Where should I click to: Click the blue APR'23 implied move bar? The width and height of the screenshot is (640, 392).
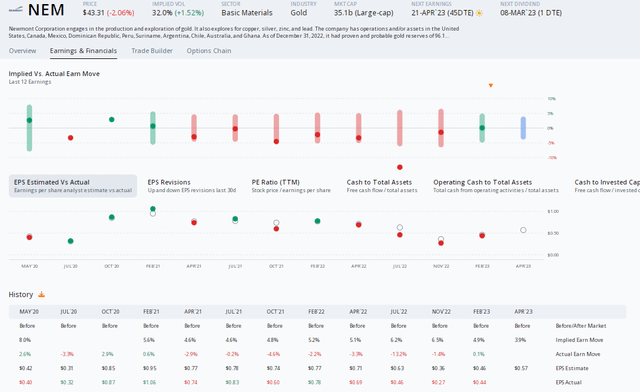(523, 128)
